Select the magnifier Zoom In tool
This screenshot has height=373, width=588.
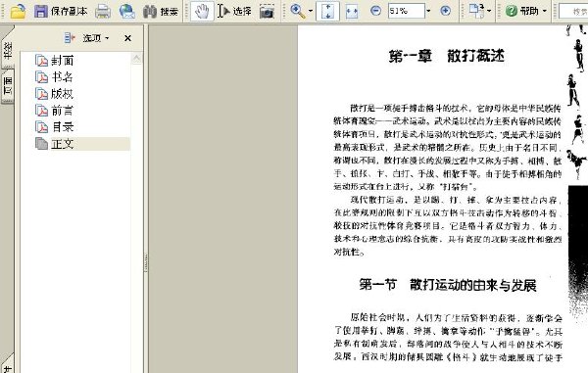tap(298, 11)
